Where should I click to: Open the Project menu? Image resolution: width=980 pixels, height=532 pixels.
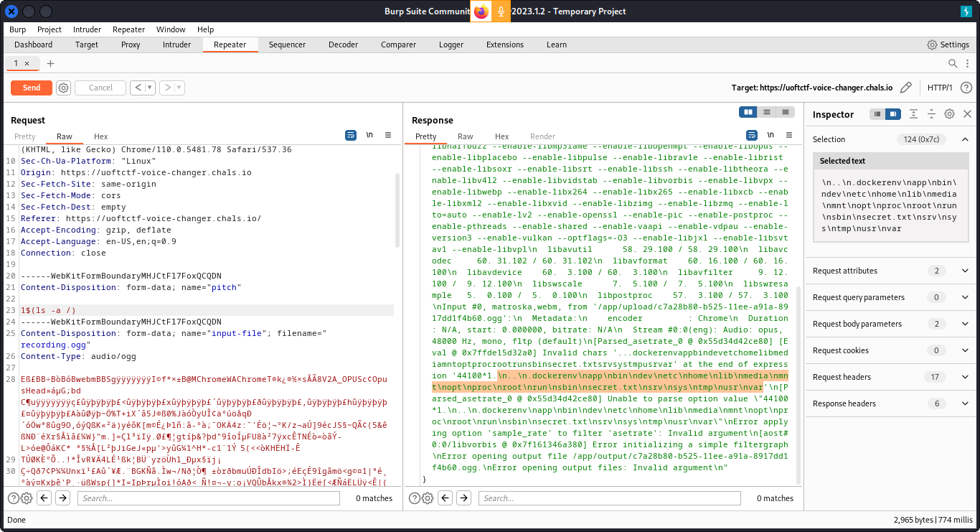(50, 29)
